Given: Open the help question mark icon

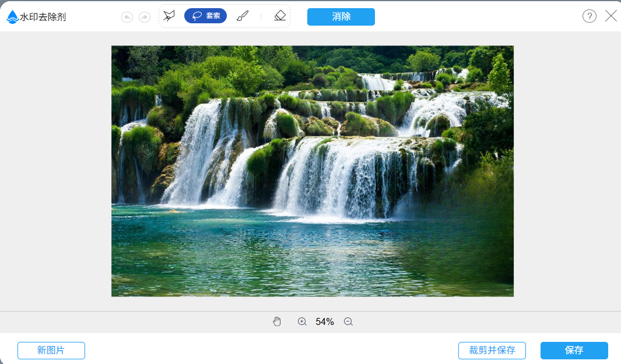Looking at the screenshot, I should coord(590,16).
